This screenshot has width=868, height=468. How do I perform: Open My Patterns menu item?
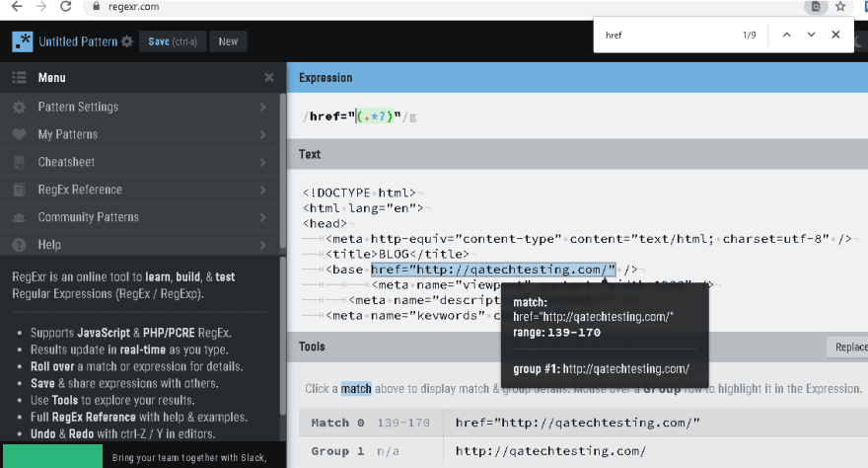pos(139,134)
